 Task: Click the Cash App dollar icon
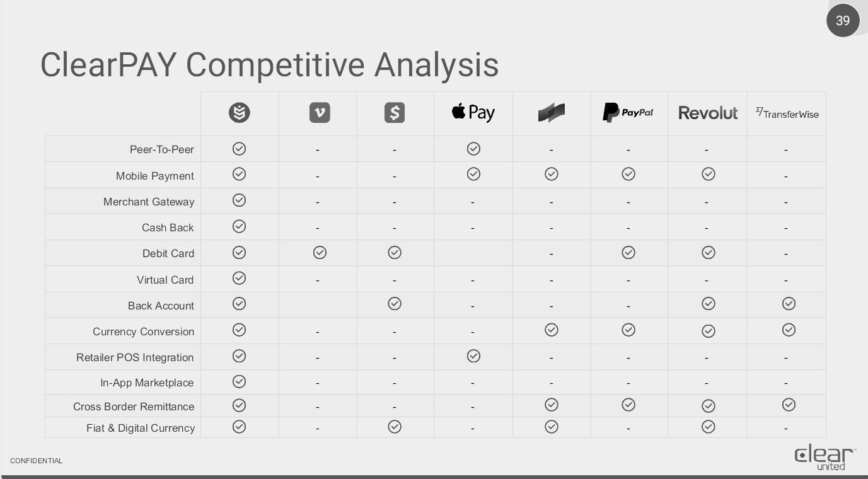(x=395, y=113)
